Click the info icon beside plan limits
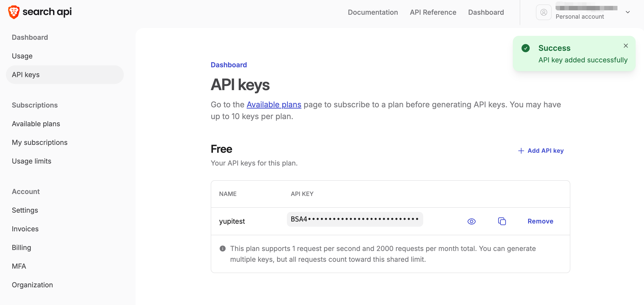Screen dimensions: 644x305 tap(223, 248)
